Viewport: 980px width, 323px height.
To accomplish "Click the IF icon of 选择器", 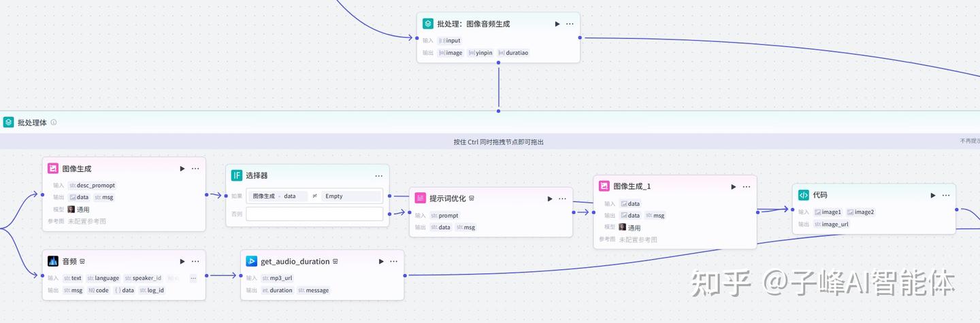I will [x=237, y=175].
